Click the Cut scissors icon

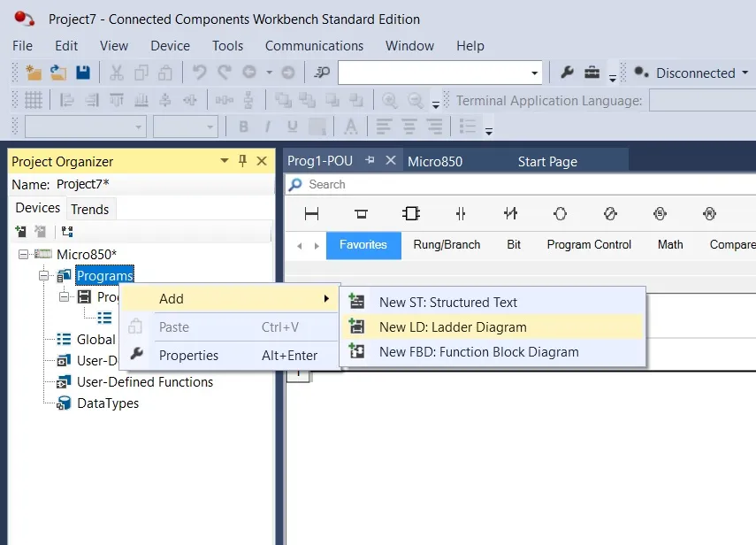[x=116, y=73]
